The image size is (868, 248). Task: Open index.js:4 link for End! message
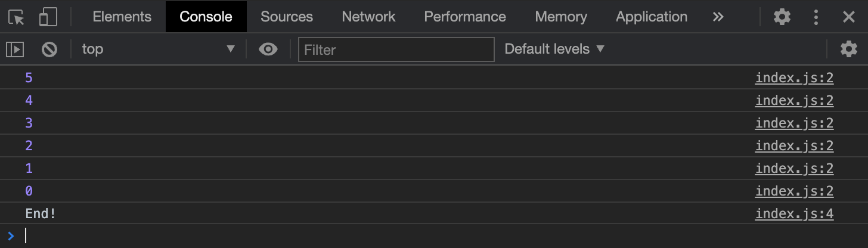click(x=794, y=213)
